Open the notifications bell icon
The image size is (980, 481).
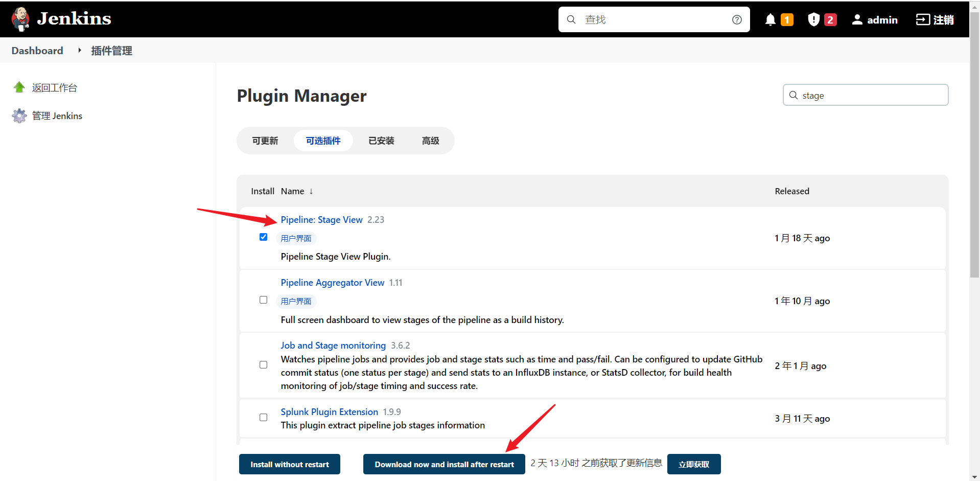pos(770,19)
